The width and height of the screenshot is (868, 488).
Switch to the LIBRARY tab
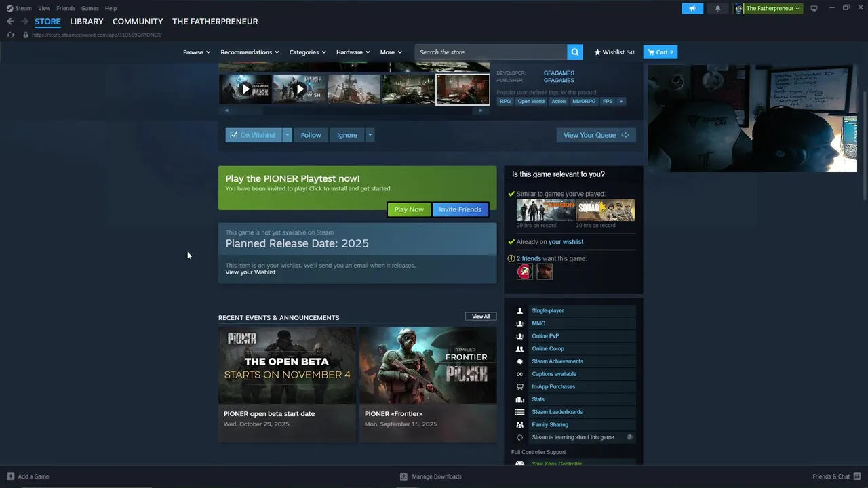[x=87, y=22]
